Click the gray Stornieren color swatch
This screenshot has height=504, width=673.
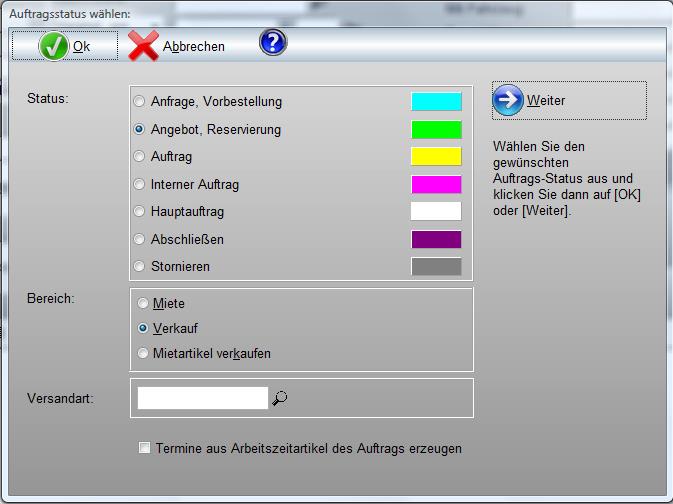tap(436, 266)
